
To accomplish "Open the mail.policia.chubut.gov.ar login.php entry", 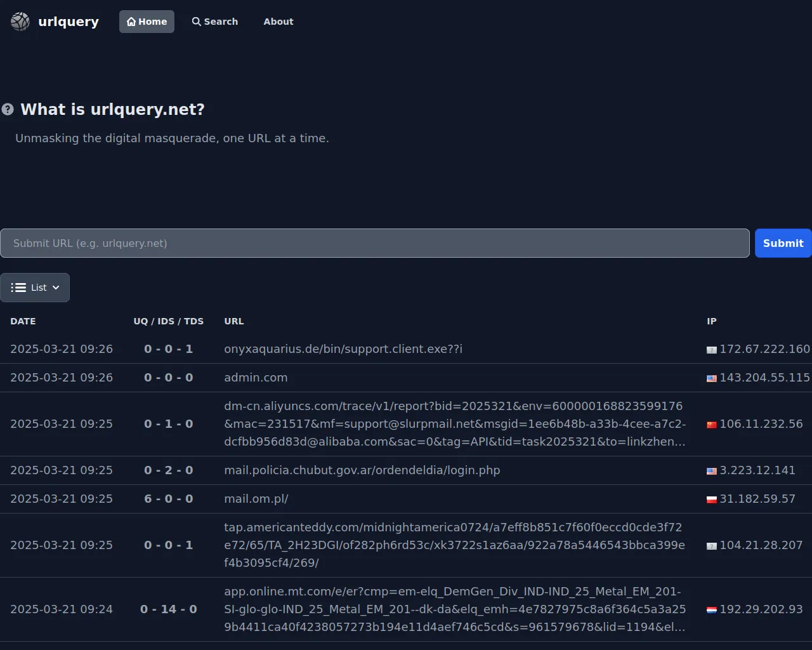I will pos(362,470).
